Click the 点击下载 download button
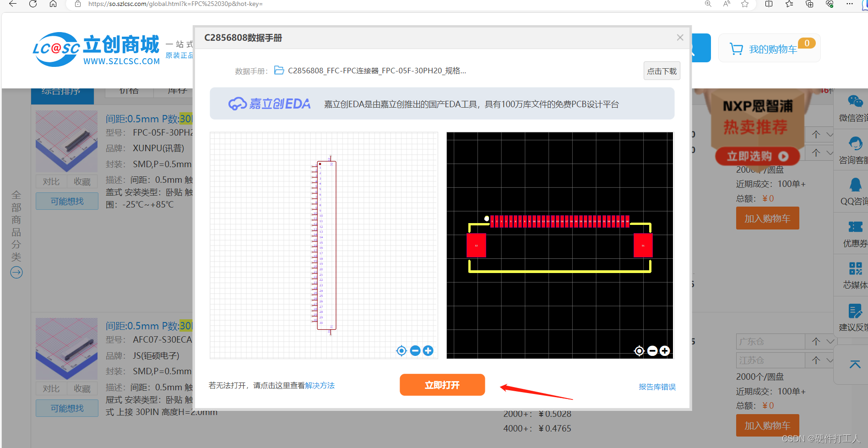The height and width of the screenshot is (448, 868). tap(662, 71)
